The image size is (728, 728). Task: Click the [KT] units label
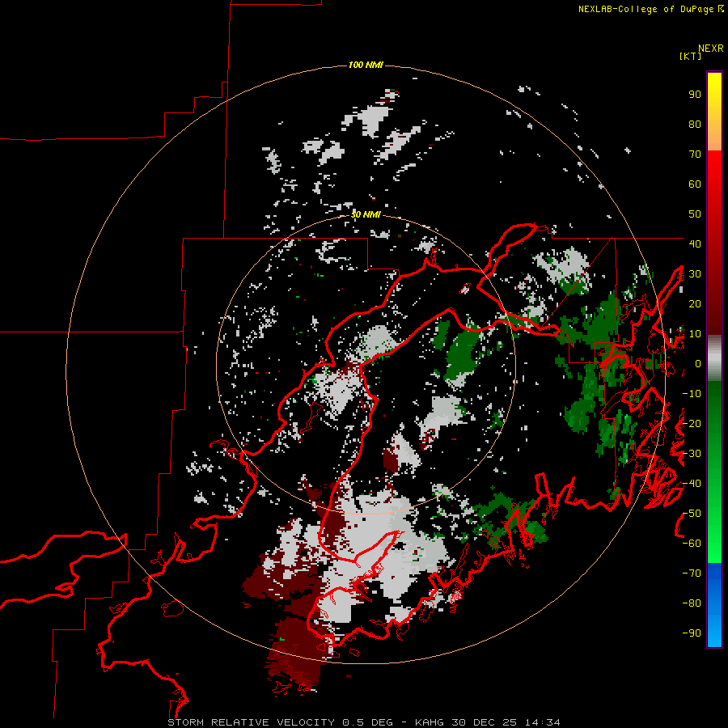pos(691,56)
